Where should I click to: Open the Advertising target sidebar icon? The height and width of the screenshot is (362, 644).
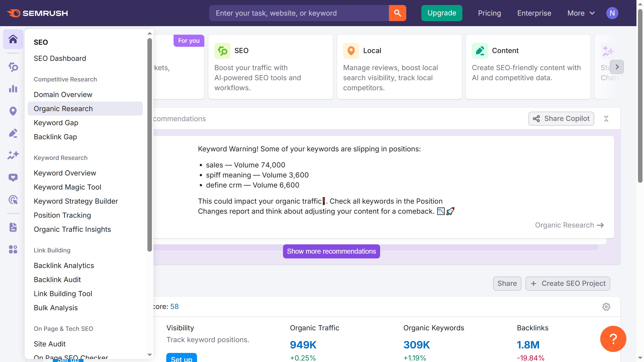pyautogui.click(x=13, y=200)
